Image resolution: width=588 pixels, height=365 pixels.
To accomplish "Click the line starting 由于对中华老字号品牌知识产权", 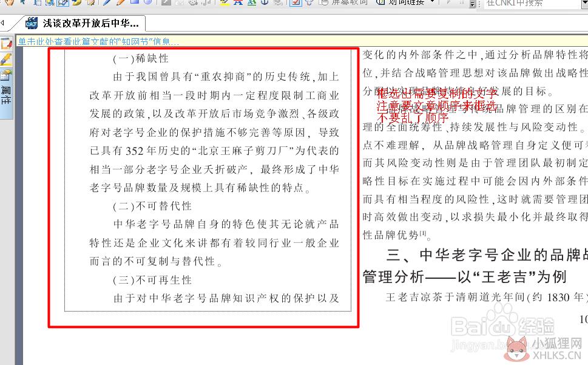I will (x=226, y=298).
